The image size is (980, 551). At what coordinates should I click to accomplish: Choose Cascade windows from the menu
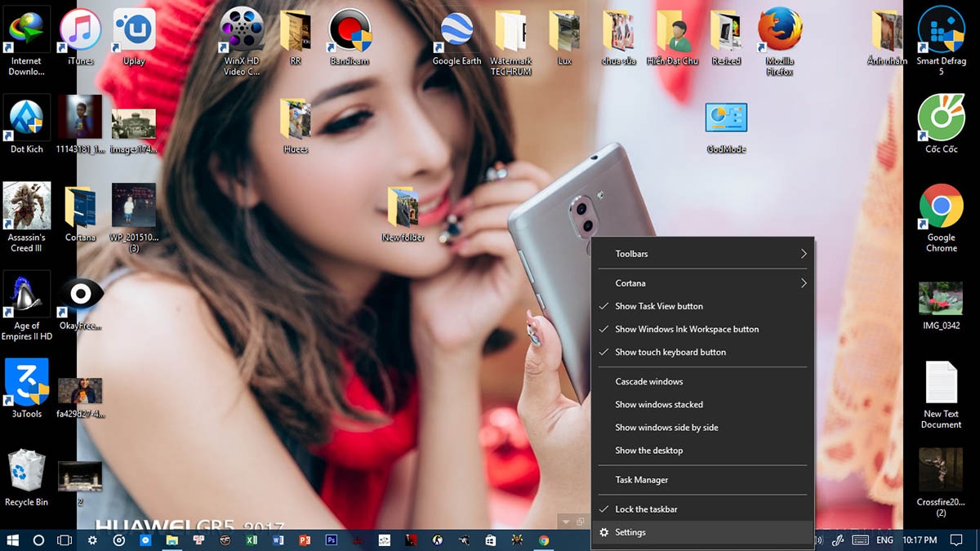coord(702,381)
